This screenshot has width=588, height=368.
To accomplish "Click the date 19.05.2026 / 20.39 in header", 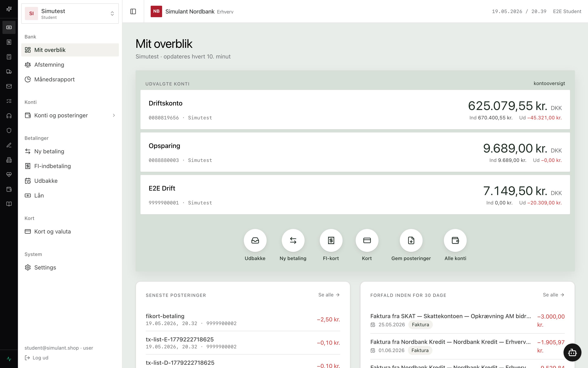I will point(519,11).
